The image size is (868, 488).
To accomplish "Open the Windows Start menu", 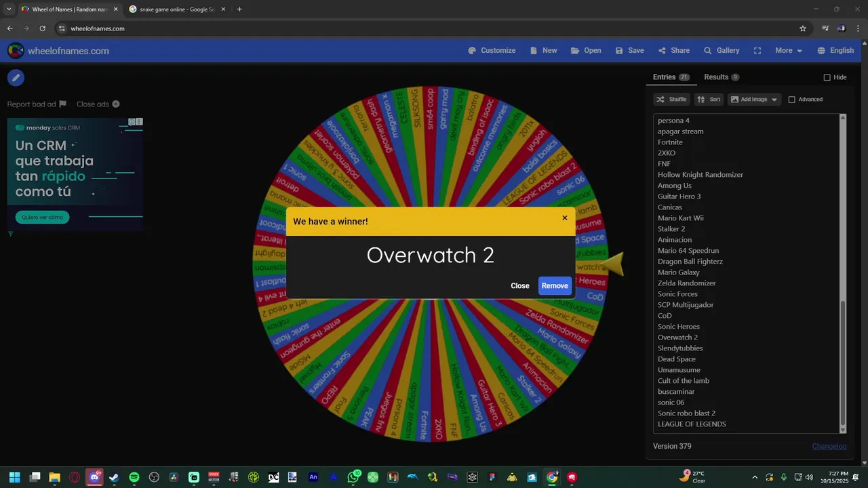I will click(x=14, y=477).
